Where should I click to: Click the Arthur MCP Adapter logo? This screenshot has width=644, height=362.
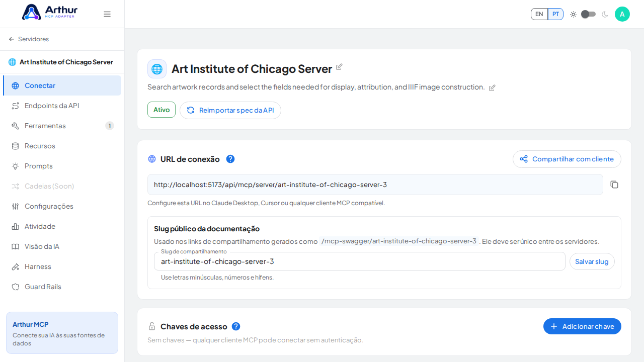tap(50, 12)
